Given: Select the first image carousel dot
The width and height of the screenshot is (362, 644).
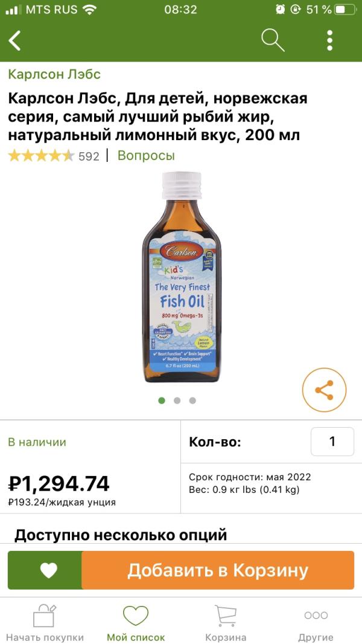Looking at the screenshot, I should click(x=162, y=400).
